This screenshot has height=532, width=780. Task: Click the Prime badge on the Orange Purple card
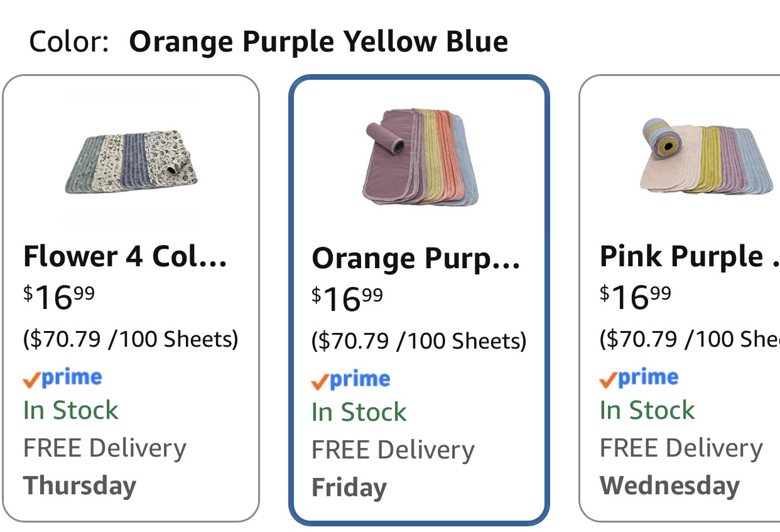click(x=350, y=379)
